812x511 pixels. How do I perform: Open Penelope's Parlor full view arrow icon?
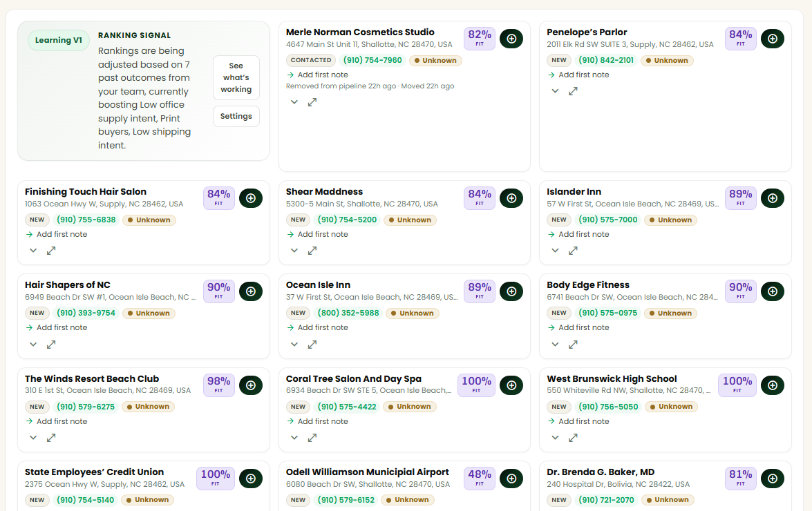[x=574, y=91]
